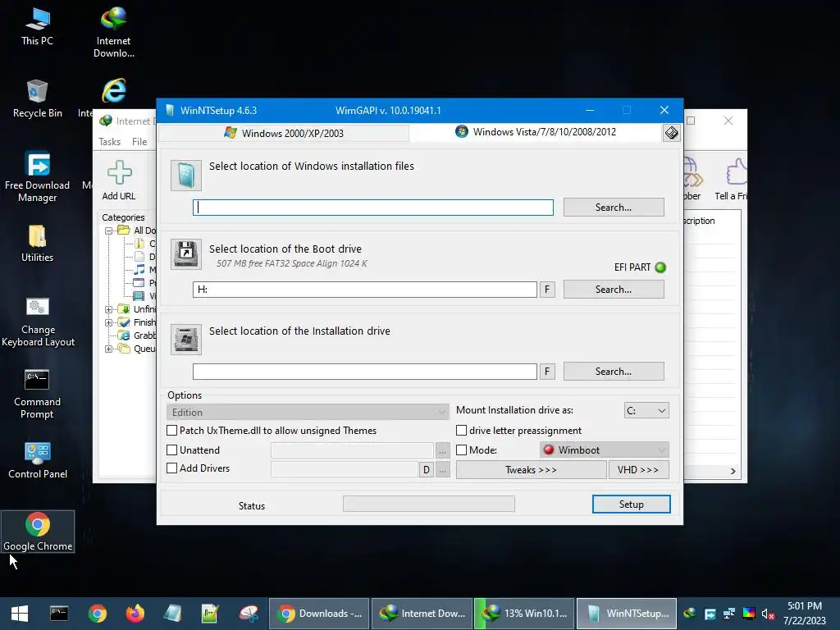Open Utilities folder on desktop
The height and width of the screenshot is (630, 840).
pos(37,244)
